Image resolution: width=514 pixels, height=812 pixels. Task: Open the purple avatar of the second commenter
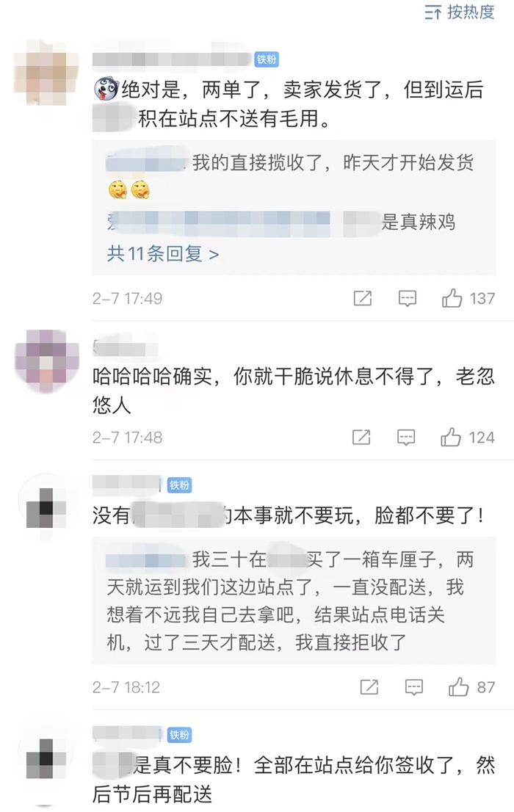[47, 361]
